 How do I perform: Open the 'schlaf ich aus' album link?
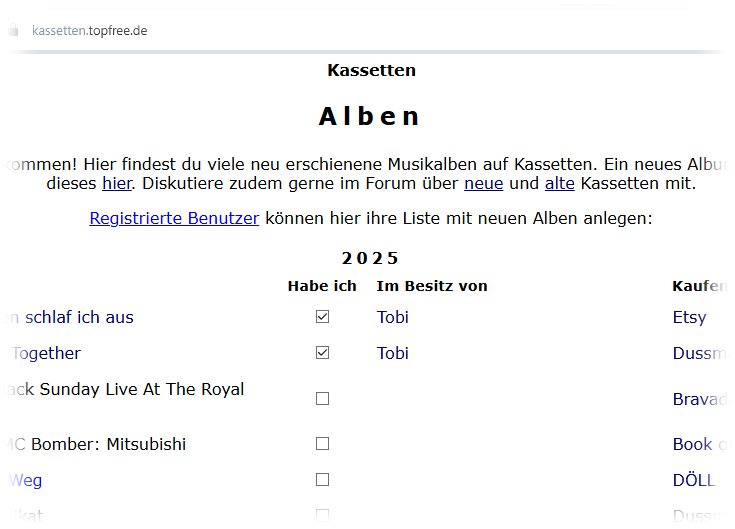tap(70, 317)
